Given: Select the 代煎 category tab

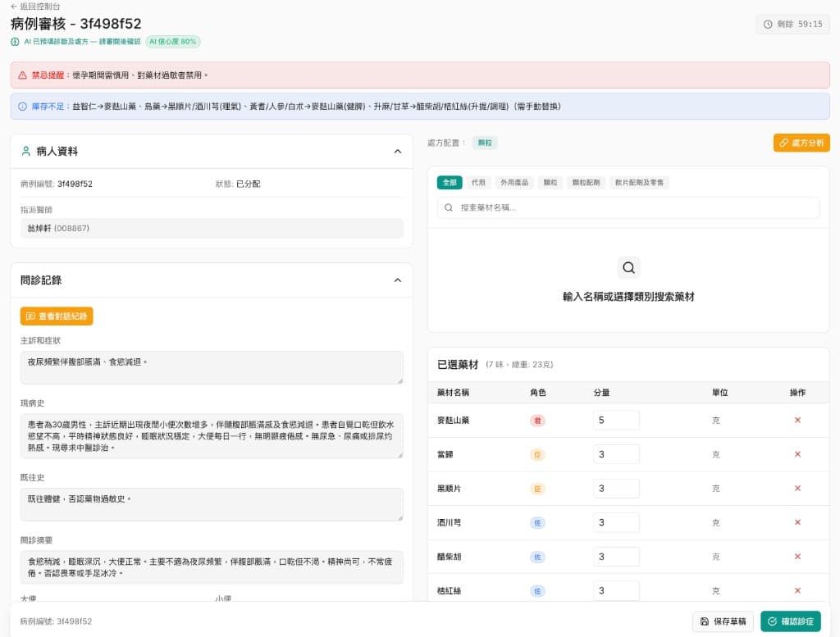Looking at the screenshot, I should click(478, 183).
